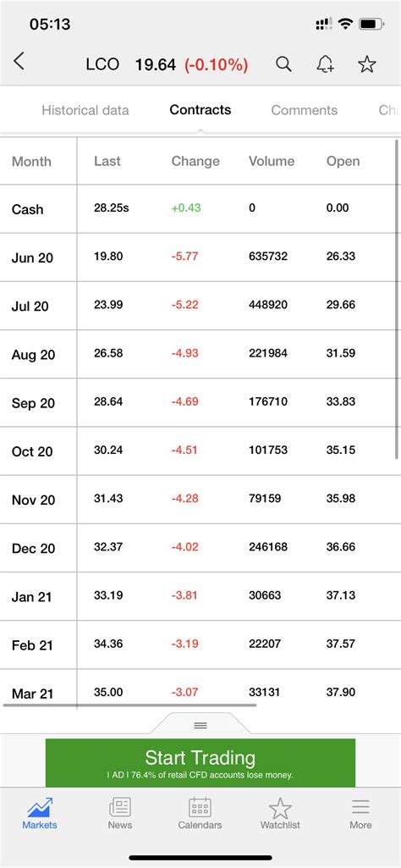Tap the back arrow icon
The width and height of the screenshot is (401, 868).
(19, 62)
